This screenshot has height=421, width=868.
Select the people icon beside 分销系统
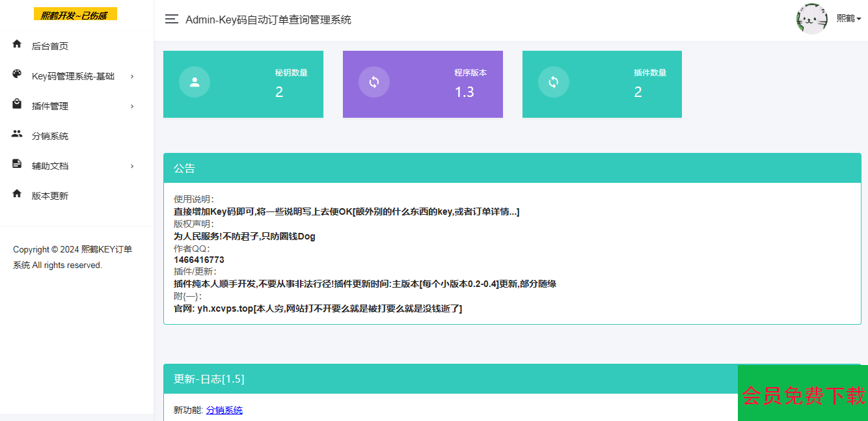tap(16, 135)
